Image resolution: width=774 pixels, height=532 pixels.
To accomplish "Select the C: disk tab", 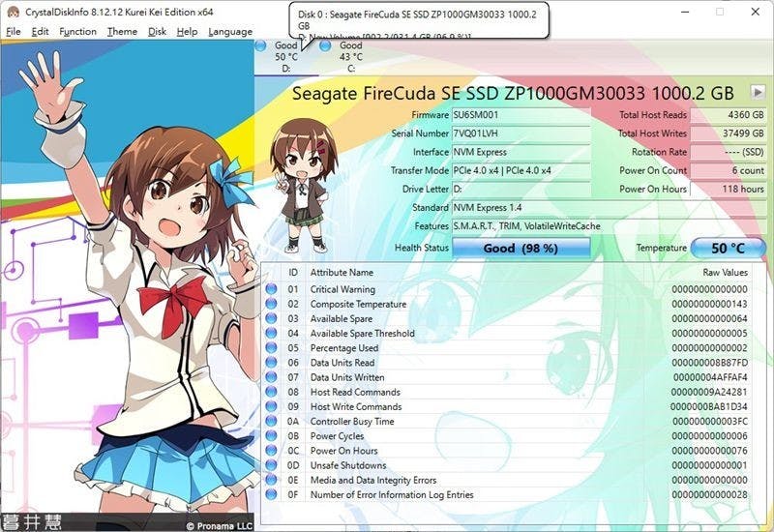I will (350, 57).
